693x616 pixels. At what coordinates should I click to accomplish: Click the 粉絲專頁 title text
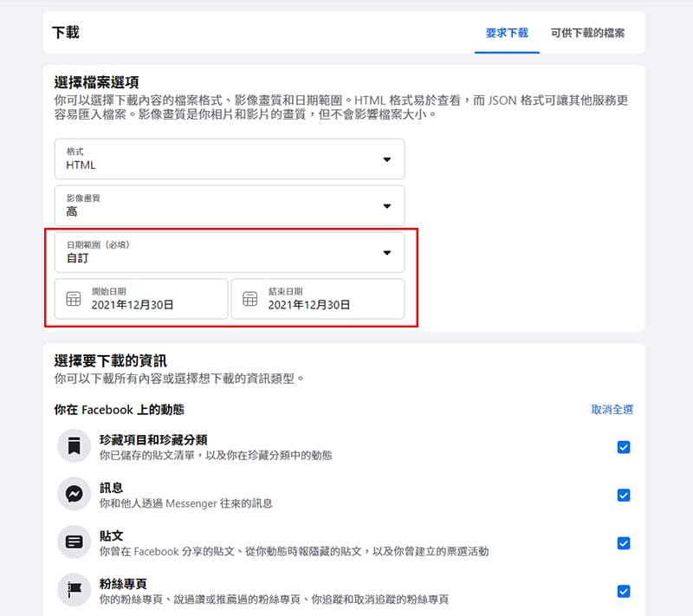pyautogui.click(x=123, y=584)
